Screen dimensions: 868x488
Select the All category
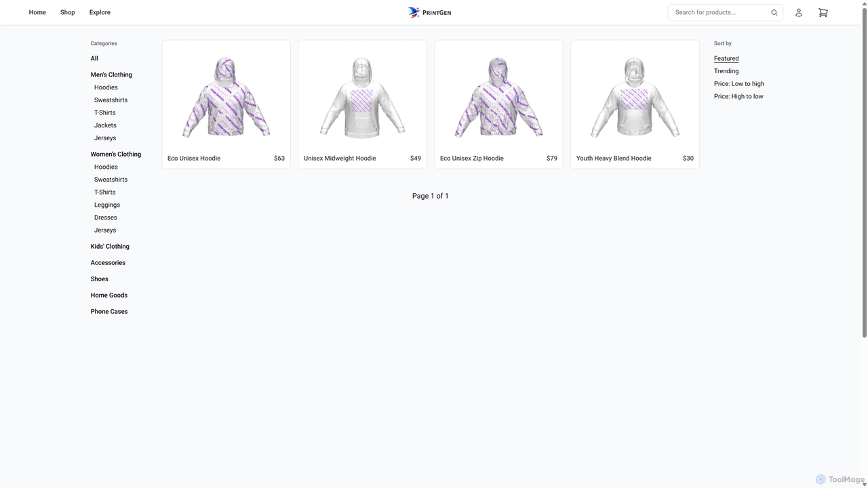coord(94,58)
